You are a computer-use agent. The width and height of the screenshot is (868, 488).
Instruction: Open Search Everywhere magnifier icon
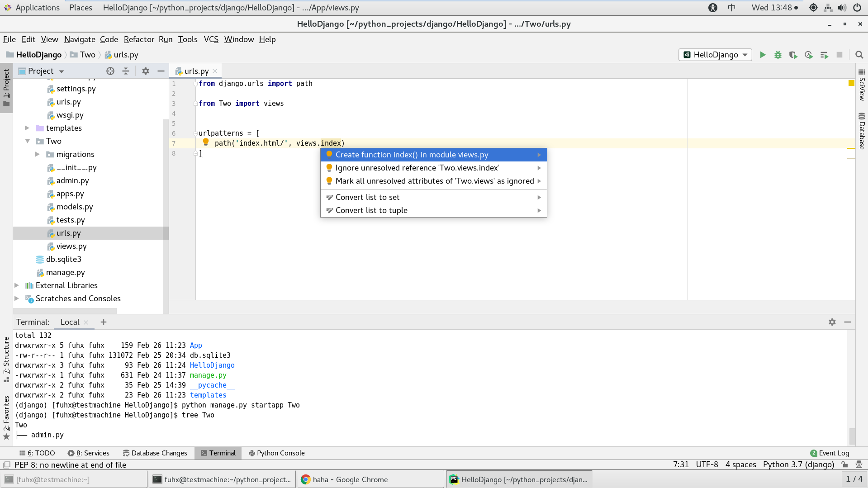point(859,55)
